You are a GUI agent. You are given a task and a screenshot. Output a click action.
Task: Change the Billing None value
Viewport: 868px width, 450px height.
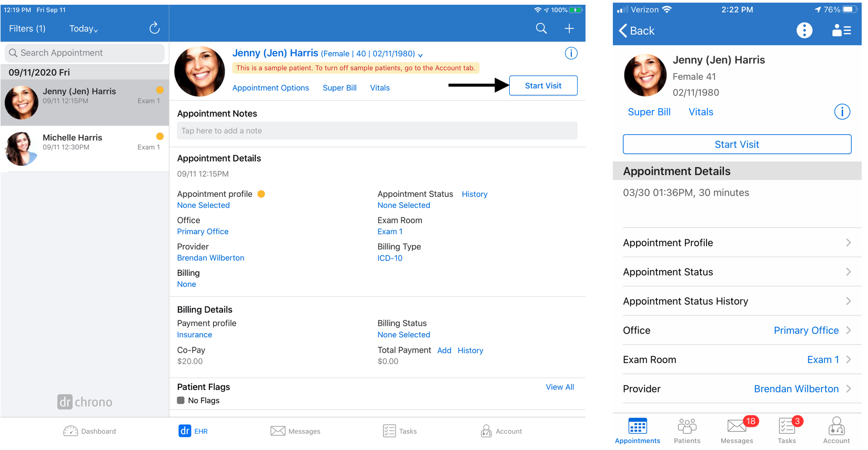pyautogui.click(x=186, y=284)
